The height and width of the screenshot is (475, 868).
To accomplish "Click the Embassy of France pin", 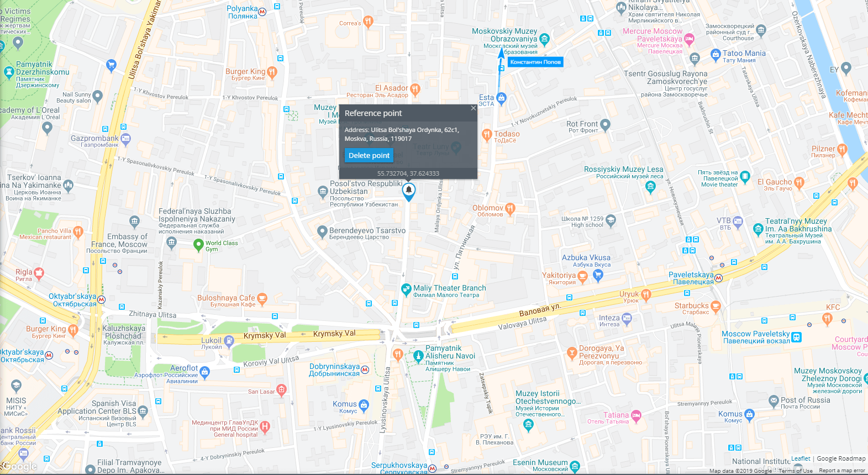I will 172,242.
